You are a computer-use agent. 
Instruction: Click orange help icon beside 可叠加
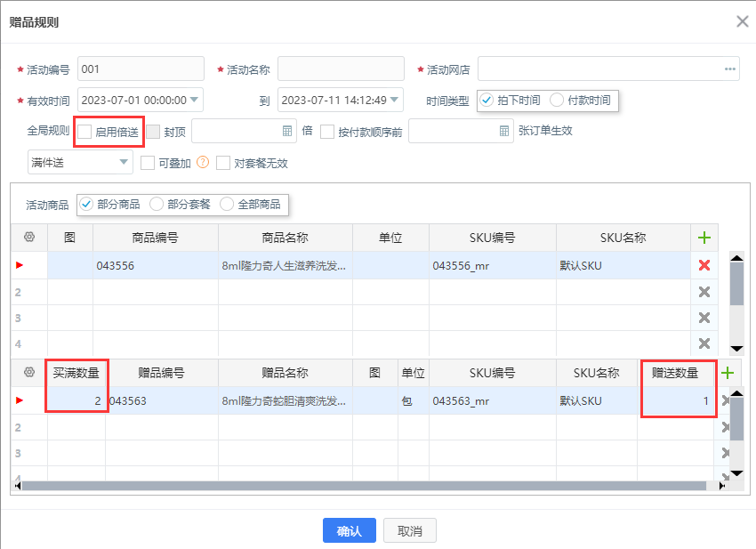[203, 162]
